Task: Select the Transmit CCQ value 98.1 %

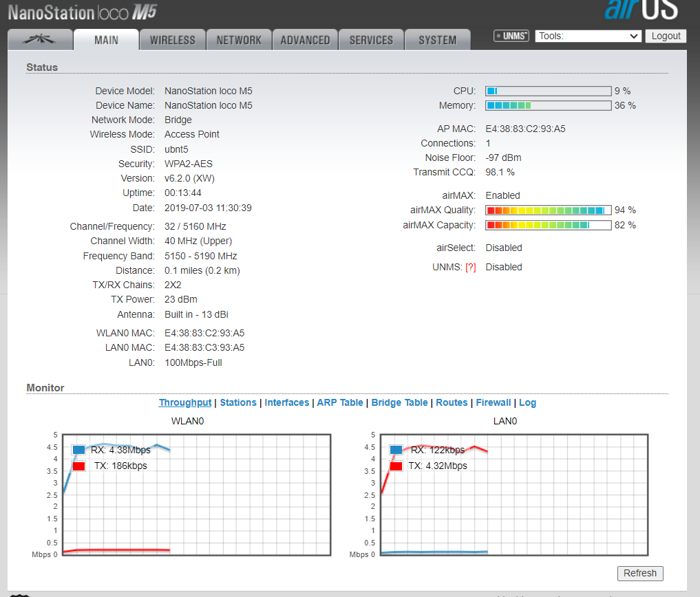Action: pos(500,172)
